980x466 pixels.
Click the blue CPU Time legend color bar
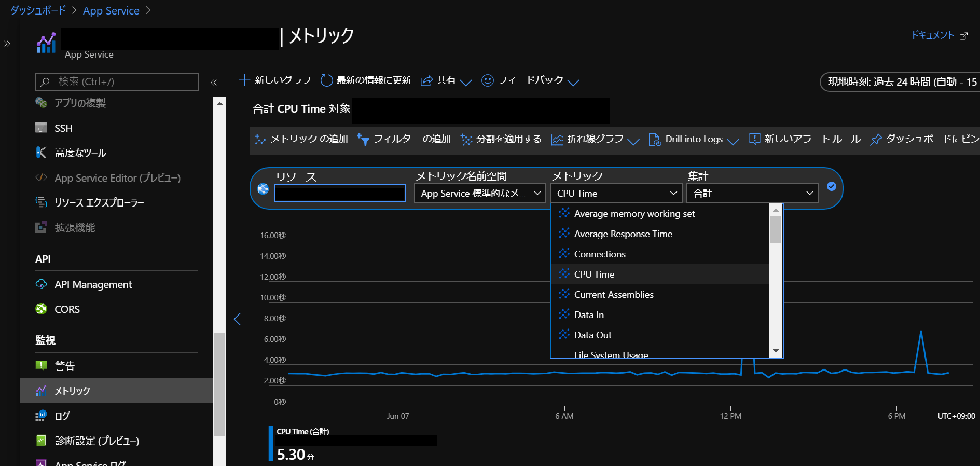pos(271,443)
